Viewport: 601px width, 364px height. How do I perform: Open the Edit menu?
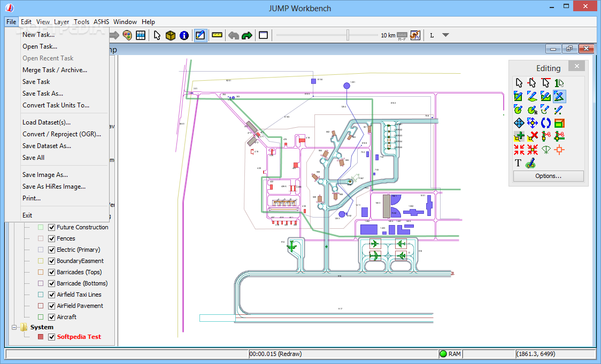coord(26,22)
